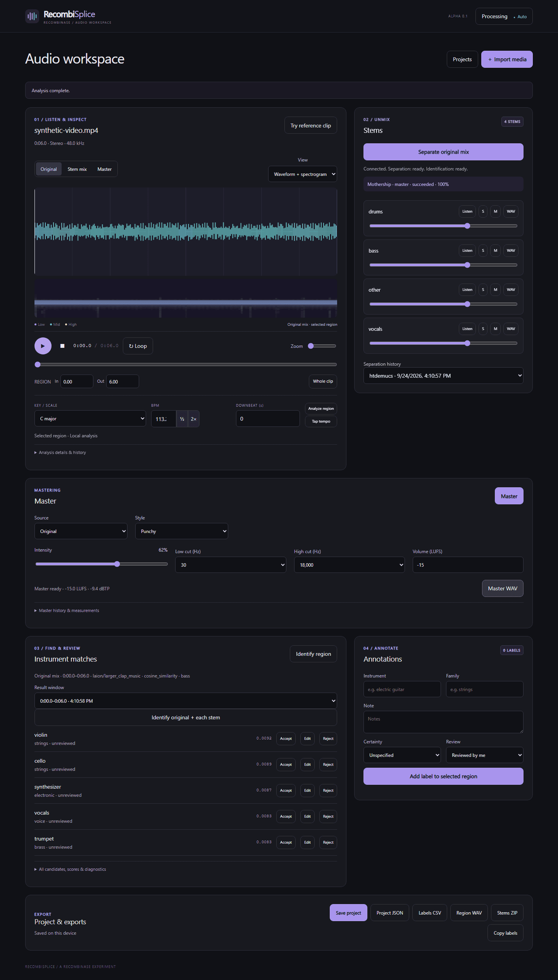Play the audio with the round play button

click(x=43, y=346)
